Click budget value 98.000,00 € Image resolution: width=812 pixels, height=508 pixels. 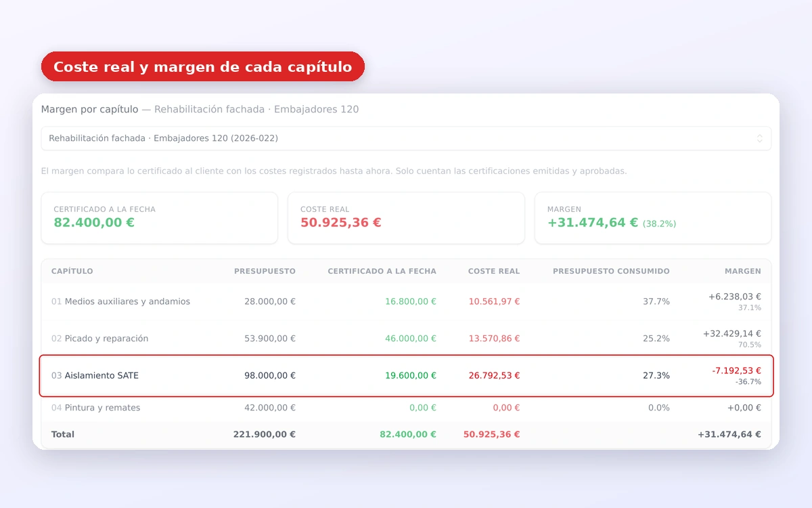tap(270, 375)
